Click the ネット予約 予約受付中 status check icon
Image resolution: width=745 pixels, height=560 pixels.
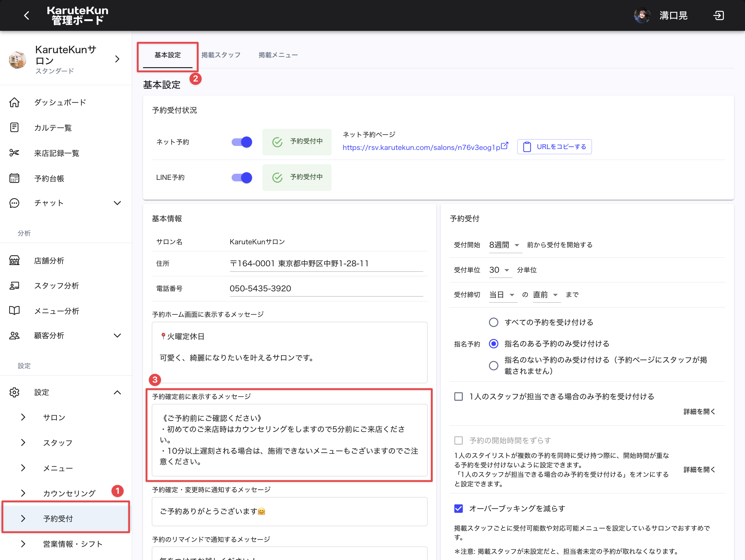[x=277, y=142]
